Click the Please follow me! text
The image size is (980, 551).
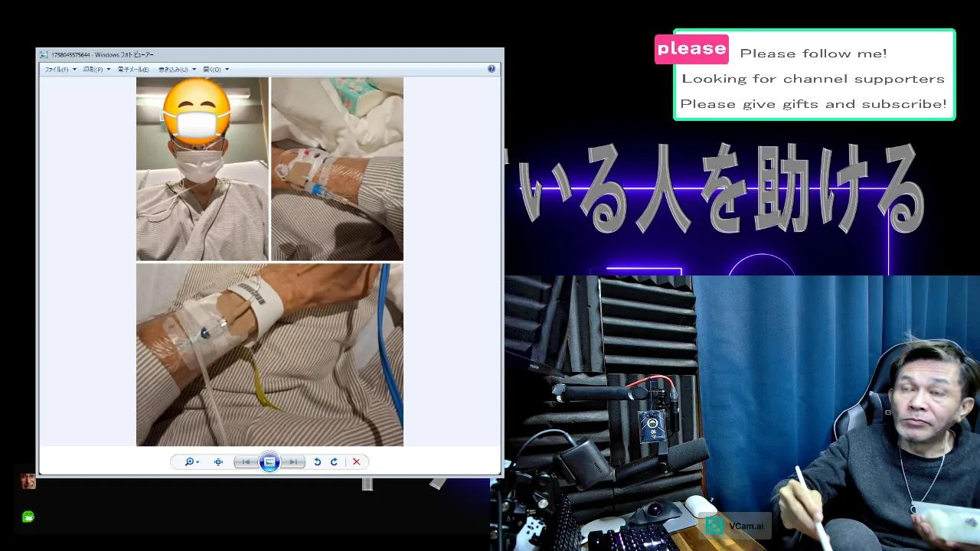[x=813, y=54]
